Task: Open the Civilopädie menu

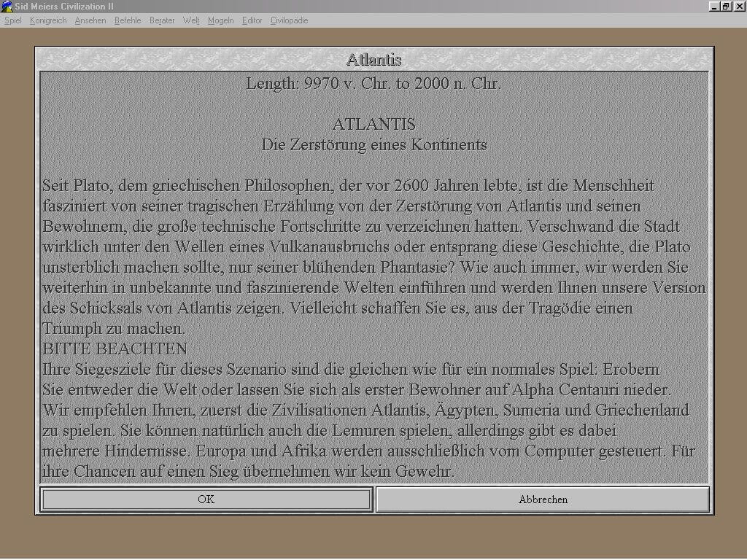Action: [x=289, y=20]
